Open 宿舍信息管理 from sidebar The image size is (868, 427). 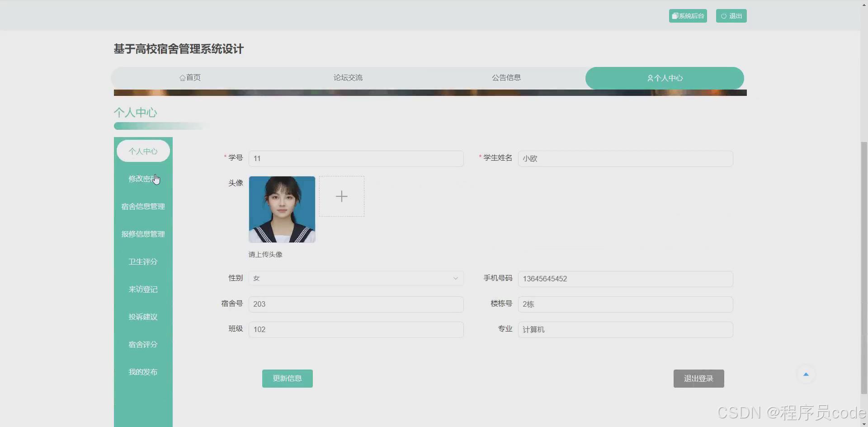tap(143, 206)
